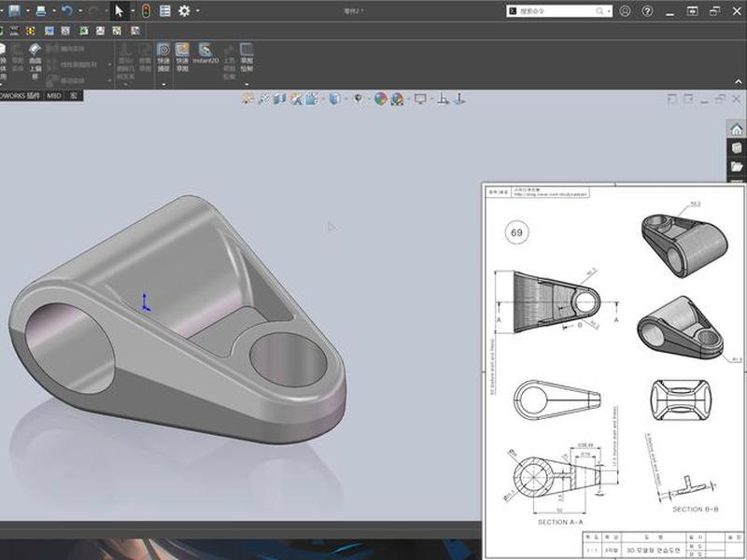Click Edit Appearance color sphere icon
The height and width of the screenshot is (560, 747).
[x=381, y=99]
